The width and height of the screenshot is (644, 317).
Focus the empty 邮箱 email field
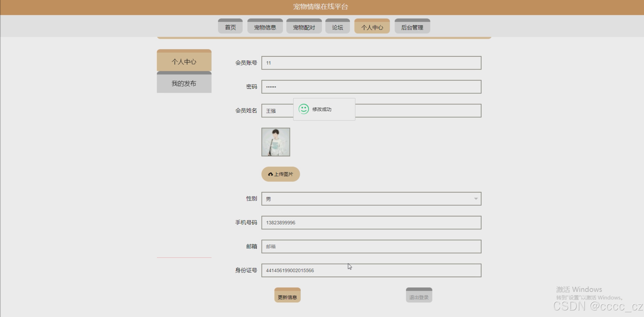coord(371,247)
